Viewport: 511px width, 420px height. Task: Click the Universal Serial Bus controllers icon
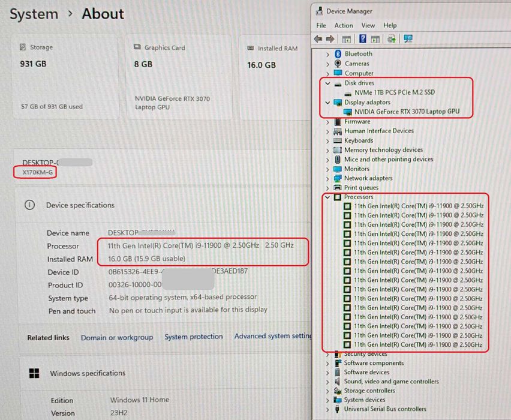(x=337, y=409)
